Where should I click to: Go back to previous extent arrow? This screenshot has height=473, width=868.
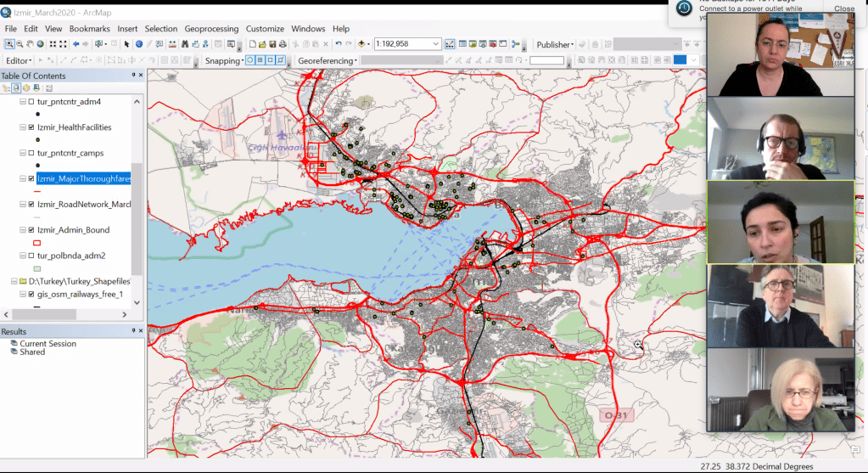pyautogui.click(x=76, y=44)
